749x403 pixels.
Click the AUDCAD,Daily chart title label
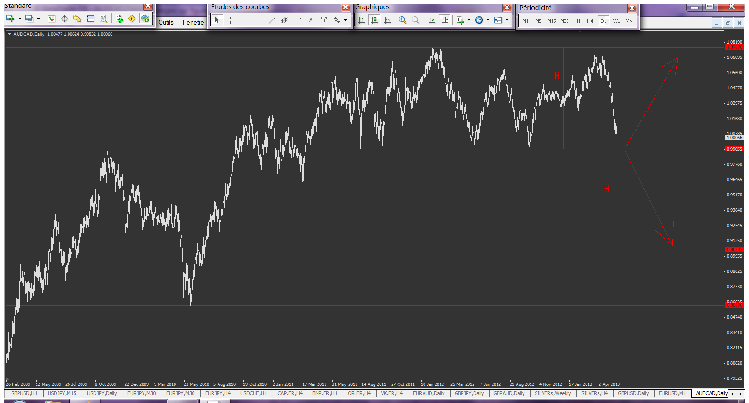(x=29, y=34)
